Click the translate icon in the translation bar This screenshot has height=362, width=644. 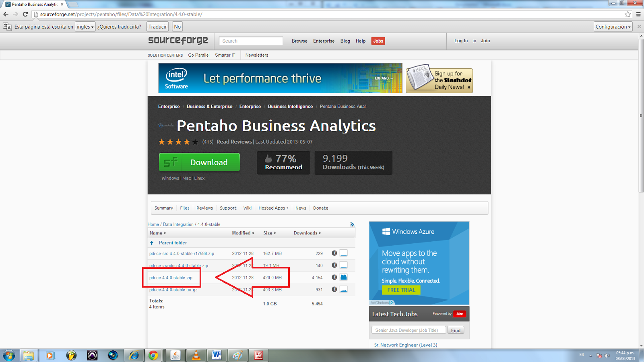(6, 27)
